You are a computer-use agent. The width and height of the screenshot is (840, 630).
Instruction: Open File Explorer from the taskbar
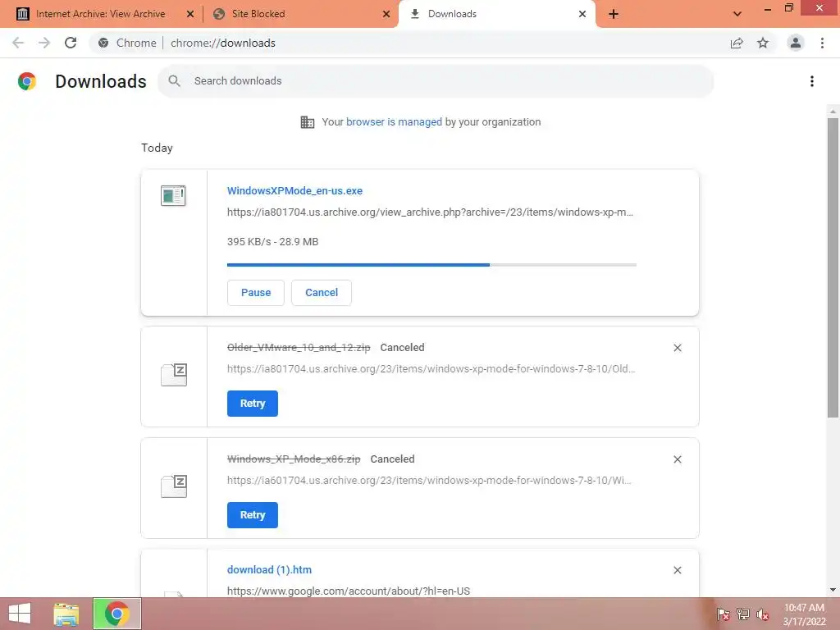(x=66, y=614)
